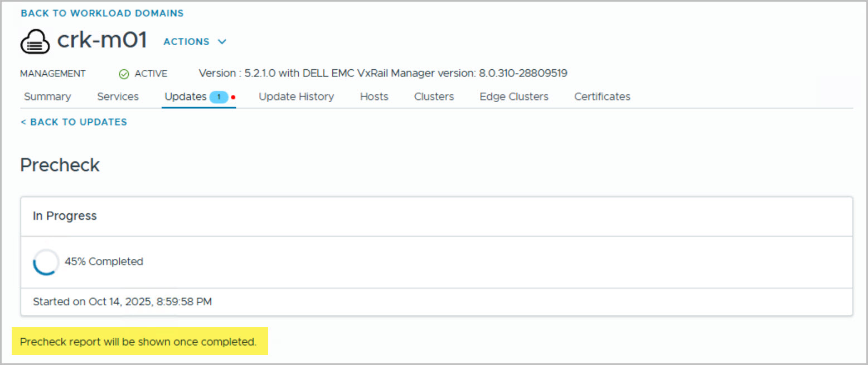The width and height of the screenshot is (868, 365).
Task: Switch to the Summary tab
Action: (47, 97)
